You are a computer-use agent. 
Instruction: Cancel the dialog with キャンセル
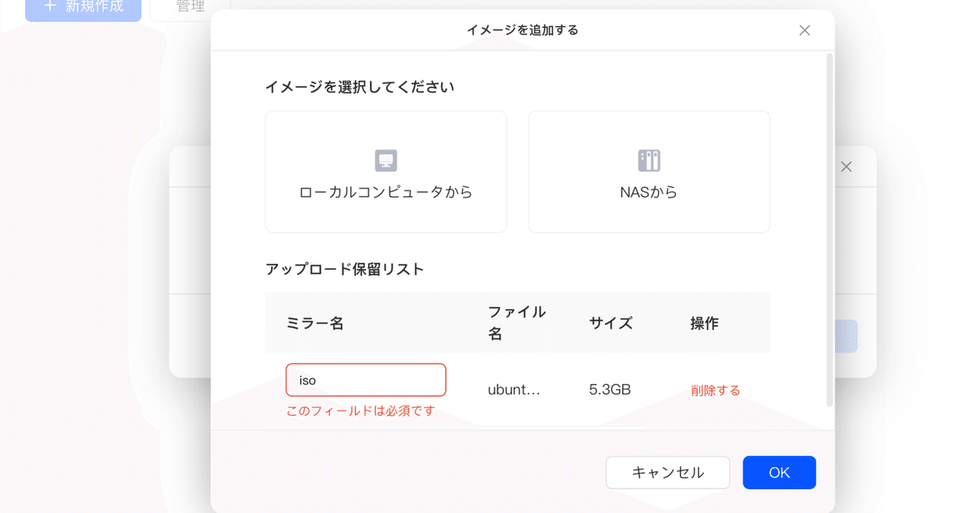coord(667,472)
